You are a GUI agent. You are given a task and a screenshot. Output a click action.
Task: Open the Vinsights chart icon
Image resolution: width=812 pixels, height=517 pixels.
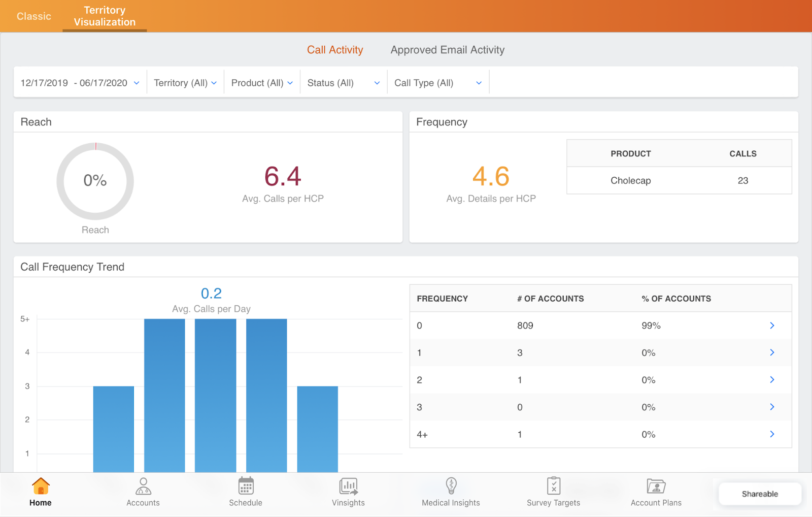(348, 487)
